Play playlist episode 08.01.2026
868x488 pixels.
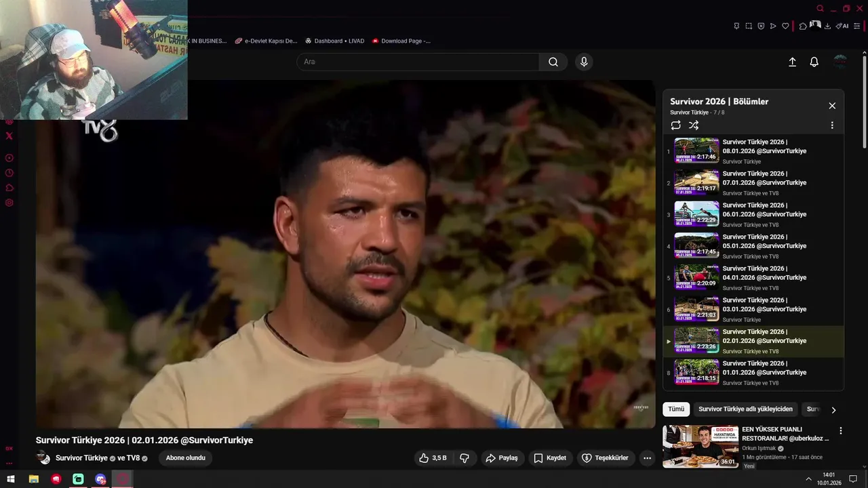[753, 151]
